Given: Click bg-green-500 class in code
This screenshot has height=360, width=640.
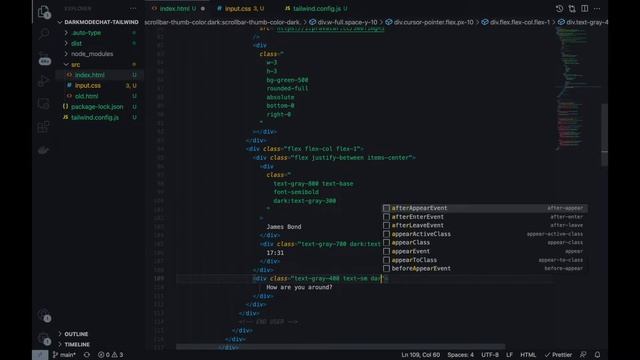Looking at the screenshot, I should pos(287,80).
